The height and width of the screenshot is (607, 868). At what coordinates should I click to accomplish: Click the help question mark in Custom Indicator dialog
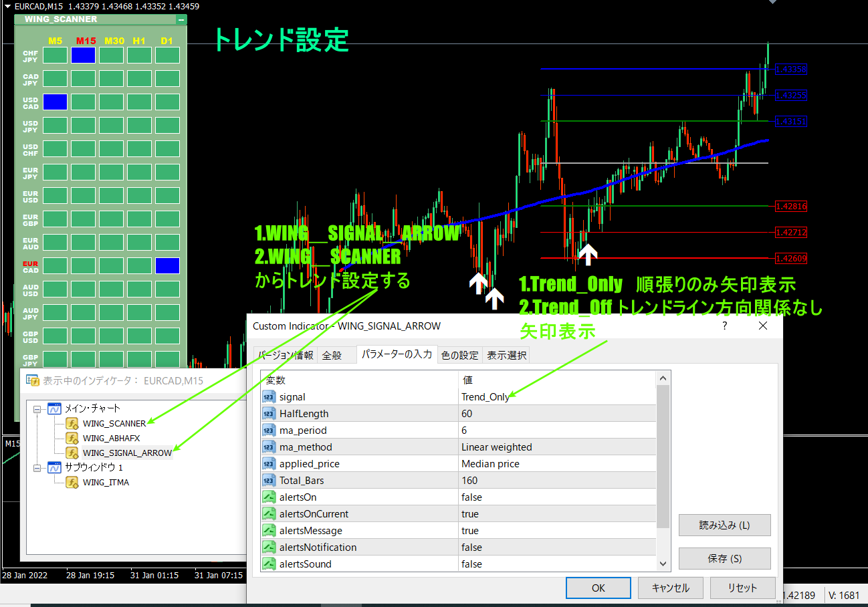click(x=725, y=326)
